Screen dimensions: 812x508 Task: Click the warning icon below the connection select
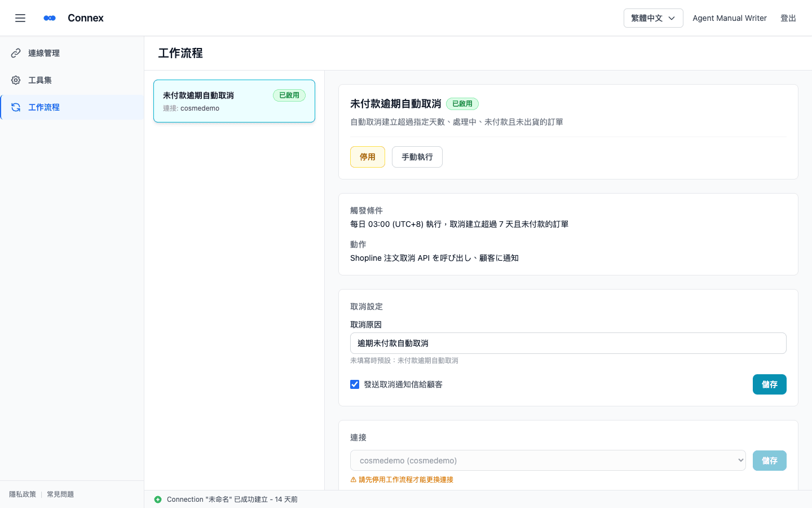(x=354, y=480)
